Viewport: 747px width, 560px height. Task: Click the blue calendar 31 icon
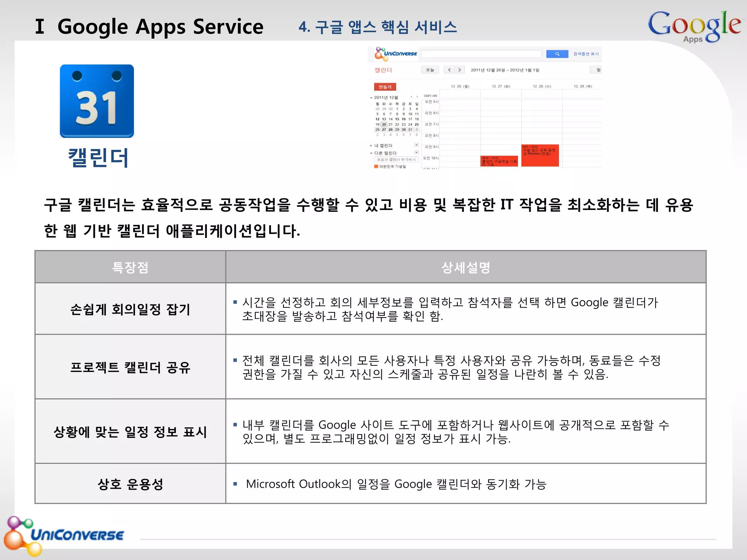pos(97,101)
